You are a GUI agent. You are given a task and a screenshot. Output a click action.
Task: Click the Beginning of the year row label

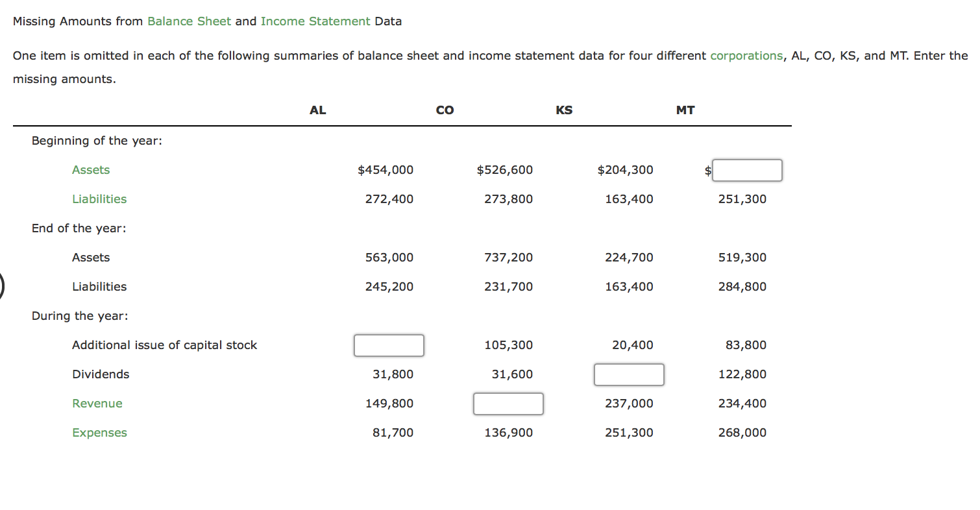(x=96, y=140)
